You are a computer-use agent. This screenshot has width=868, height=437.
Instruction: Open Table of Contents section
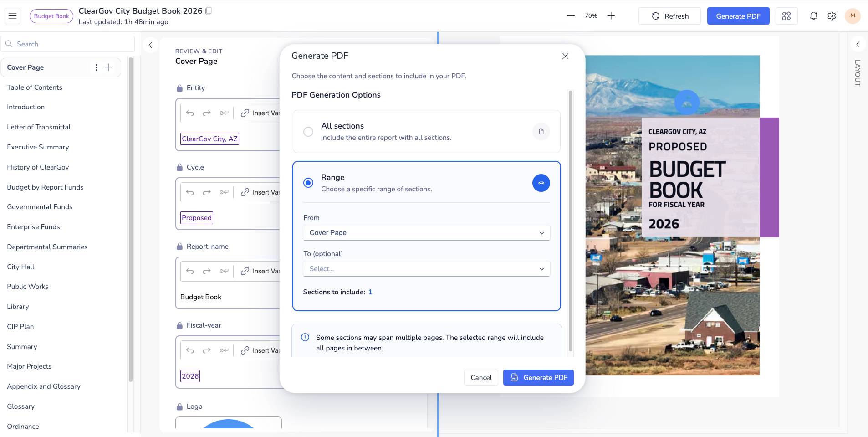point(35,87)
